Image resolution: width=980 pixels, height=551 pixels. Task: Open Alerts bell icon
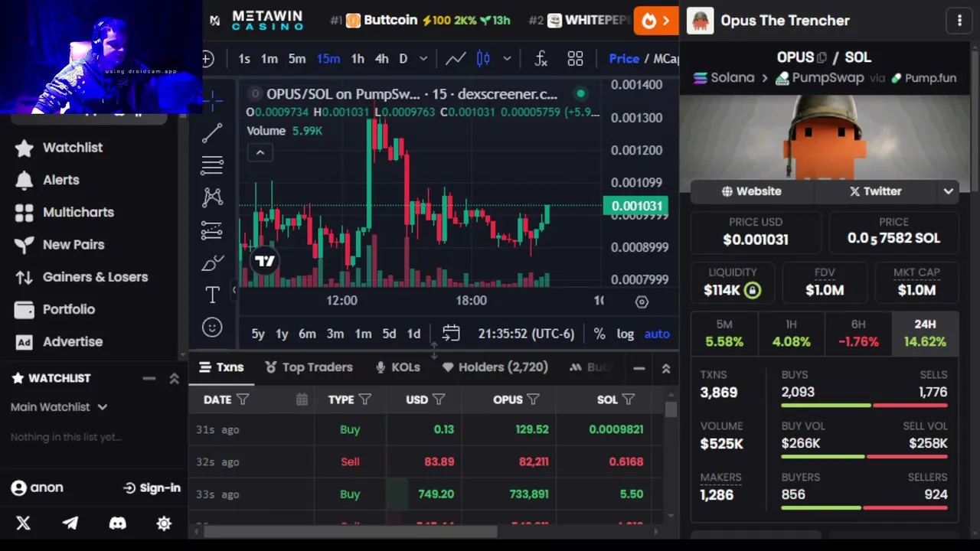click(x=24, y=180)
